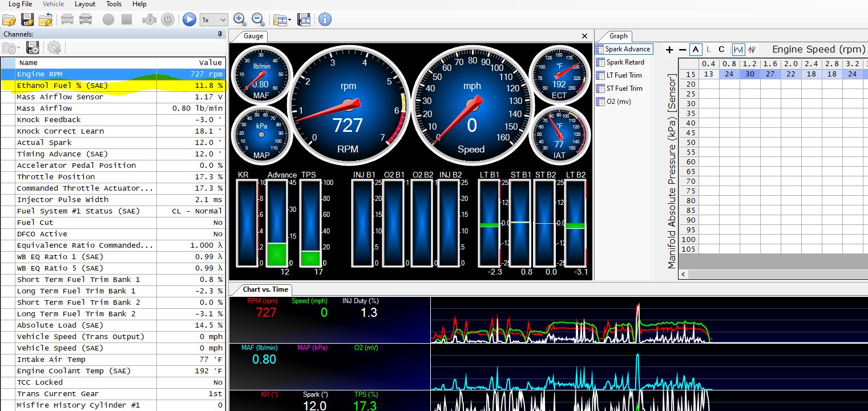The height and width of the screenshot is (411, 868).
Task: Click the ECT temperature gauge
Action: (x=559, y=74)
